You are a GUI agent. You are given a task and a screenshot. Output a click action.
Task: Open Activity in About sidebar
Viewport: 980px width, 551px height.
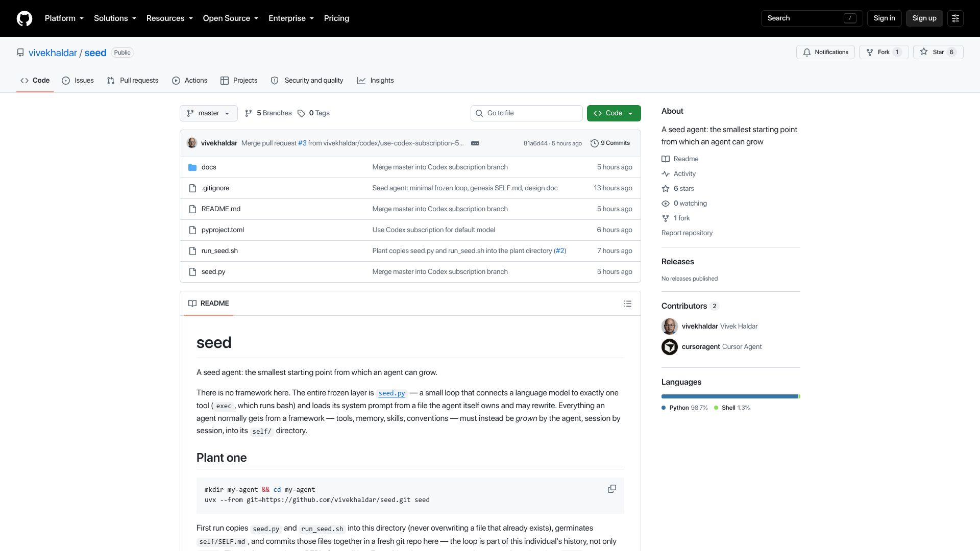(679, 174)
